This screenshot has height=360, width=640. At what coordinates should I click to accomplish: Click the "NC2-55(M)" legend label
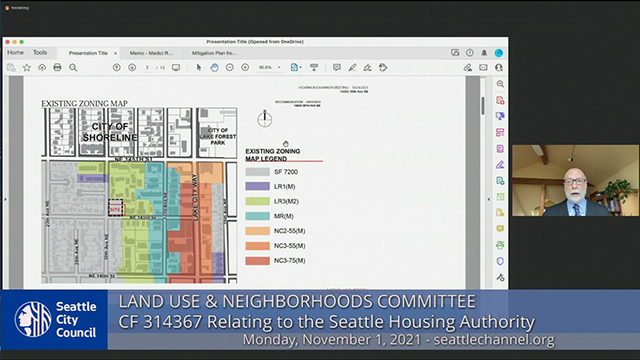[289, 231]
